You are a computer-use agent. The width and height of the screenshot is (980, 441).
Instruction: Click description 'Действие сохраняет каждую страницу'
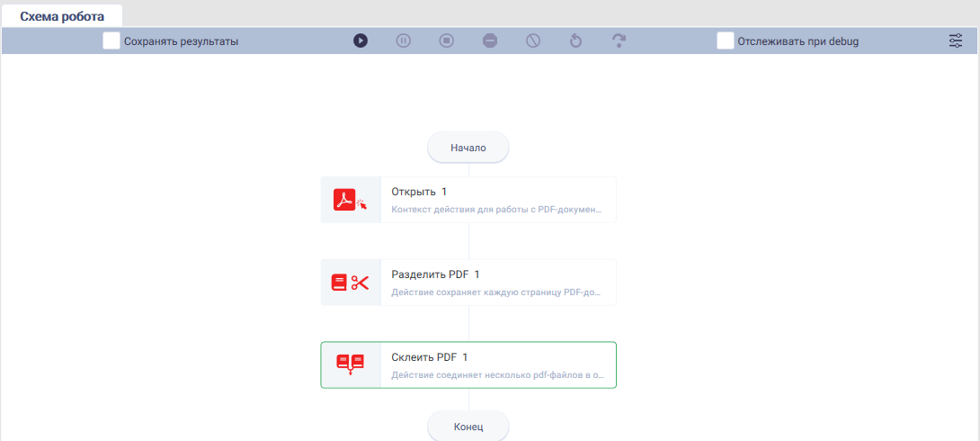click(x=497, y=292)
